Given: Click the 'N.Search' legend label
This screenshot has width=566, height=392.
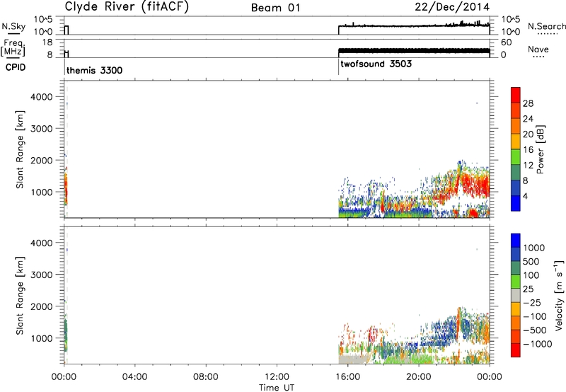Looking at the screenshot, I should tap(546, 26).
